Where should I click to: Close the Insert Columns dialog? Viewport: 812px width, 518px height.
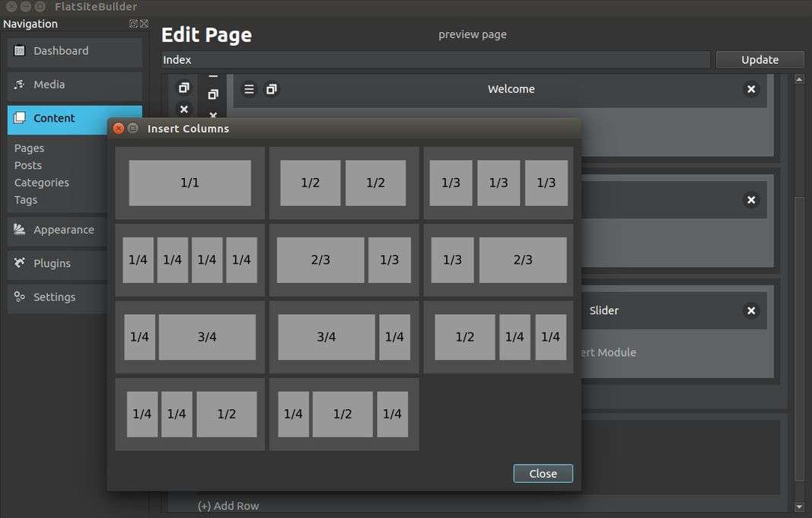543,473
